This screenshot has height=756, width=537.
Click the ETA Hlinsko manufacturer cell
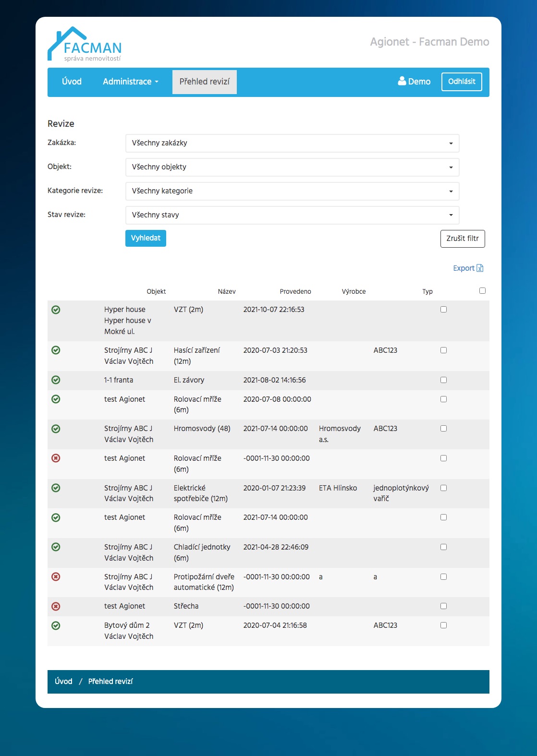(338, 488)
